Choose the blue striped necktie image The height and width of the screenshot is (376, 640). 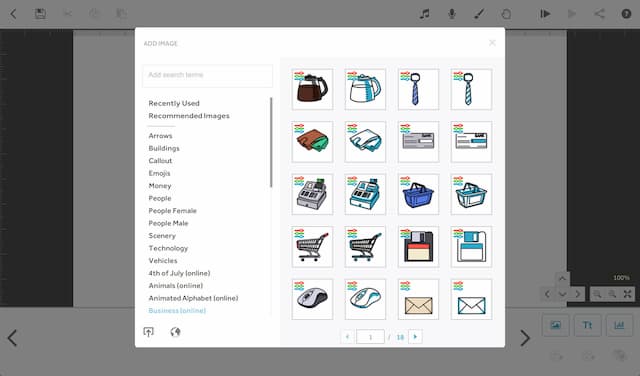(x=471, y=89)
